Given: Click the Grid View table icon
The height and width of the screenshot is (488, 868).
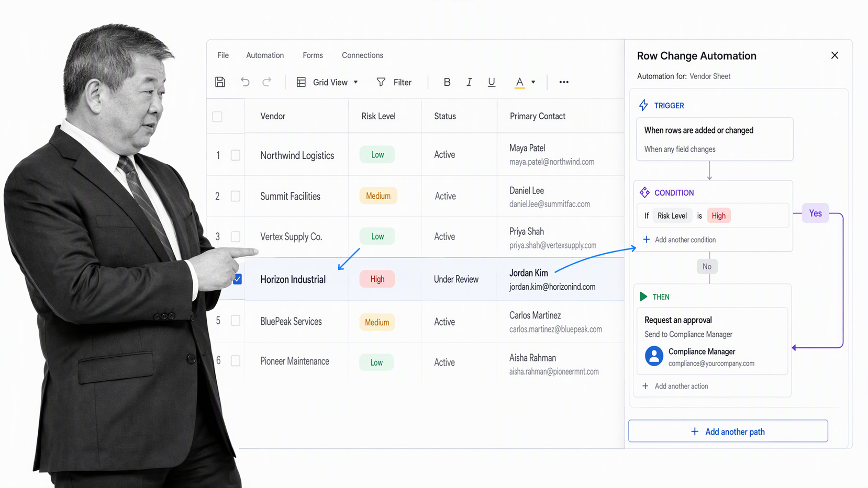Looking at the screenshot, I should click(301, 82).
